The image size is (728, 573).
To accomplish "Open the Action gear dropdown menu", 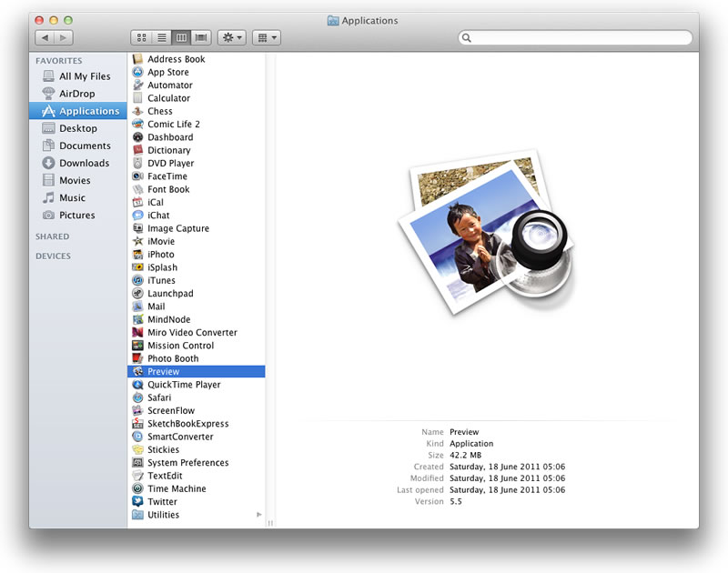I will 232,37.
